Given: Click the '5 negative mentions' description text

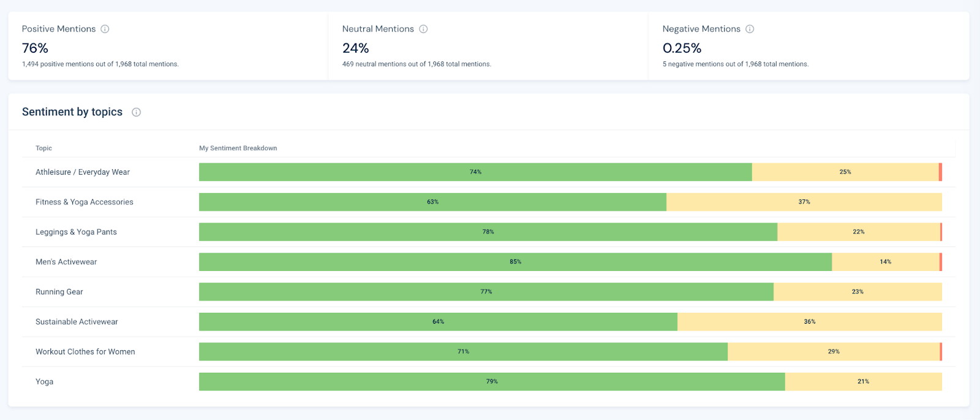Looking at the screenshot, I should click(x=736, y=64).
